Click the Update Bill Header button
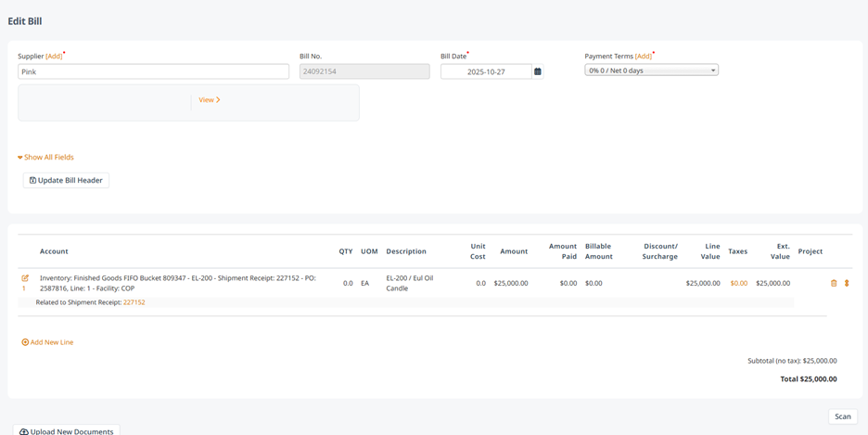This screenshot has height=435, width=868. pyautogui.click(x=66, y=181)
